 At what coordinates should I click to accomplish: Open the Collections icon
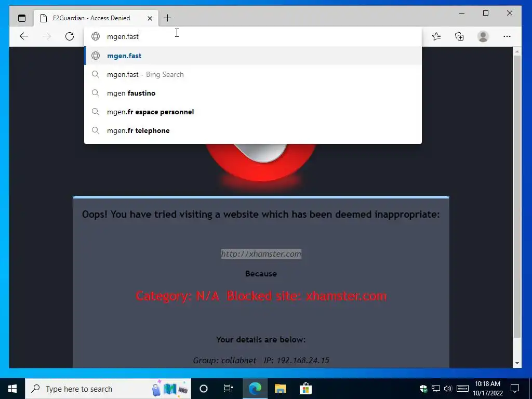[x=459, y=36]
